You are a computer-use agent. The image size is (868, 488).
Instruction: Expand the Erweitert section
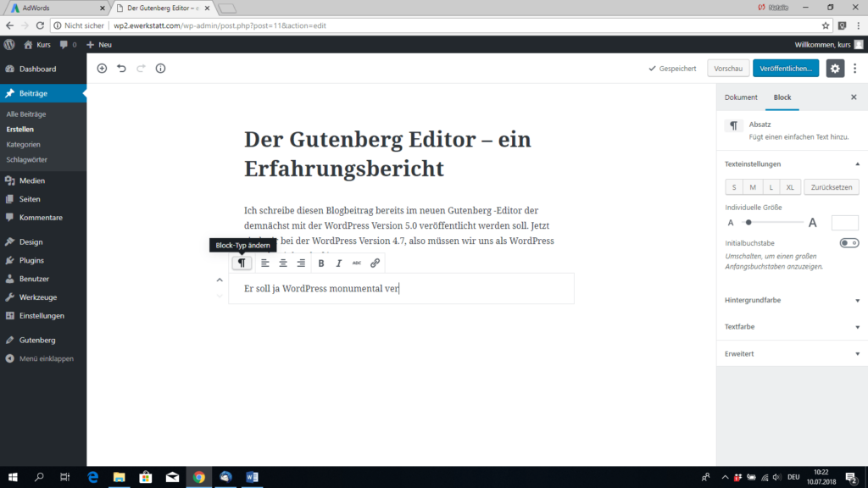(x=793, y=353)
